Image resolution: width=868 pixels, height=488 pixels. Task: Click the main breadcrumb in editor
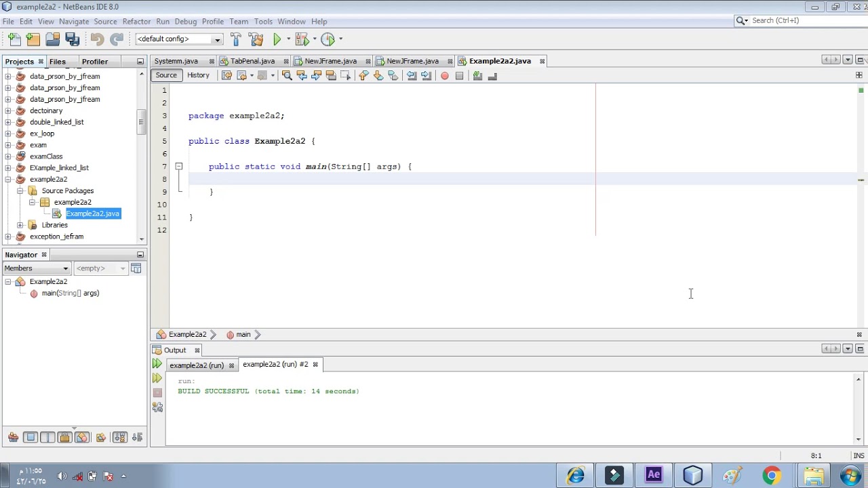(x=243, y=334)
